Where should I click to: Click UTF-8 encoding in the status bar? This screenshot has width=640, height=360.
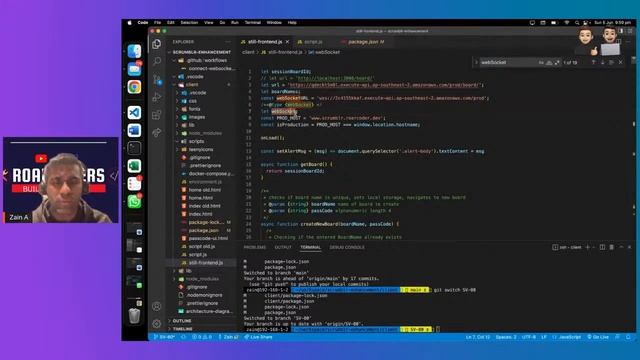[x=529, y=337]
